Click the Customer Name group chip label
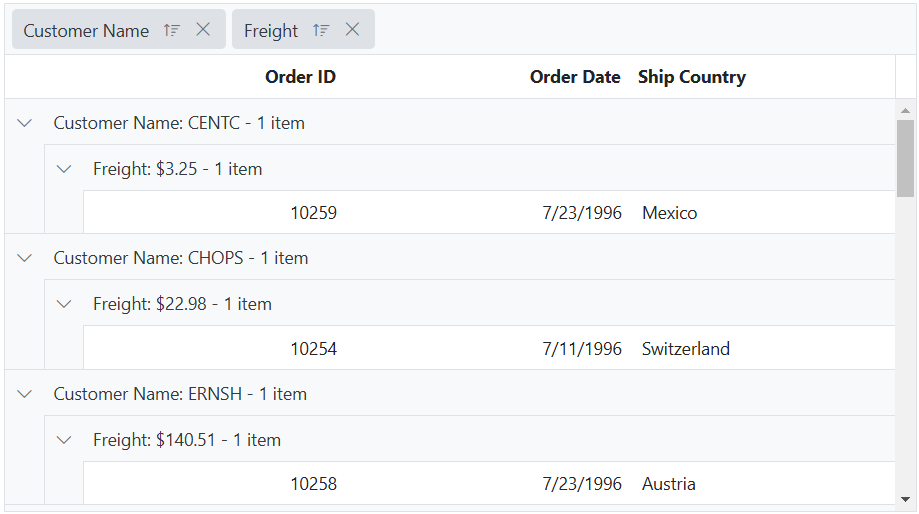This screenshot has width=919, height=514. coord(86,31)
